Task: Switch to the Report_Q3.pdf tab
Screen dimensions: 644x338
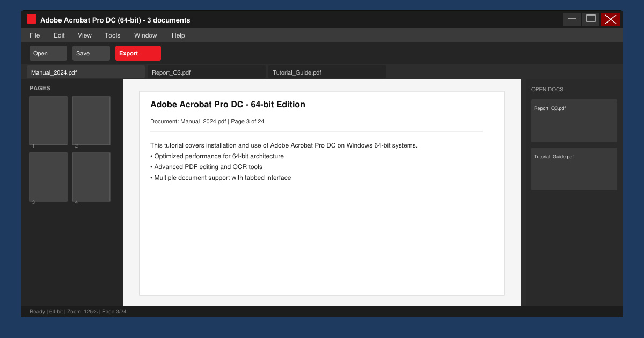Action: coord(207,72)
